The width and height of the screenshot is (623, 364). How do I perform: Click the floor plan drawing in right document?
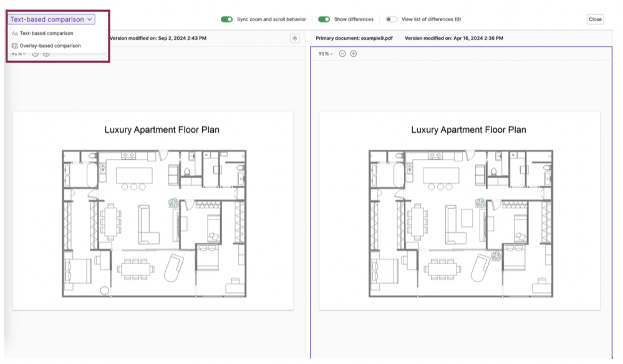click(x=460, y=223)
